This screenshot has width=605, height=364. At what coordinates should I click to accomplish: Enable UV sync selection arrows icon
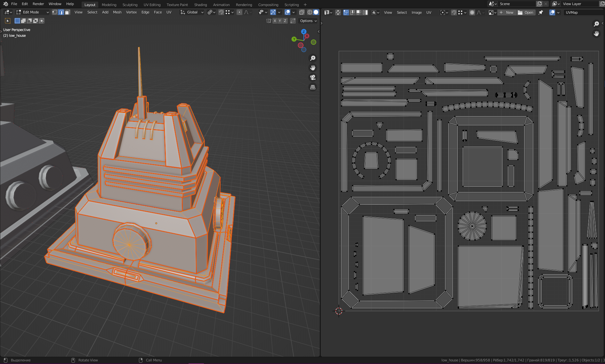338,12
